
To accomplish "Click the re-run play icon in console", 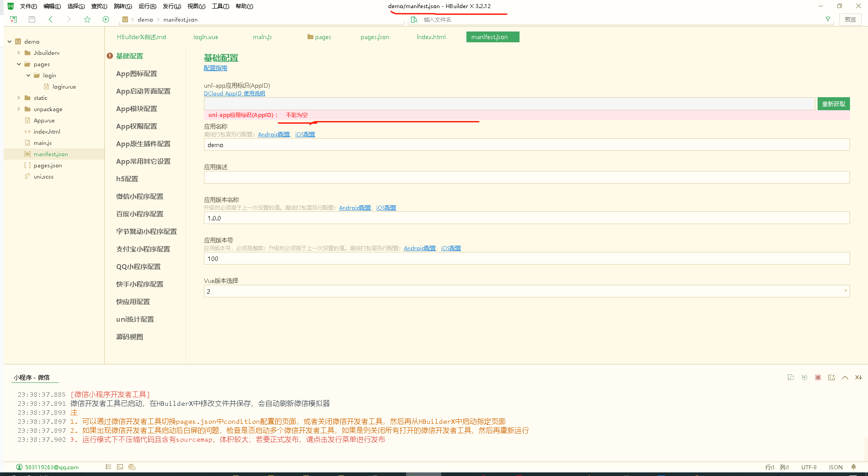I will point(805,377).
